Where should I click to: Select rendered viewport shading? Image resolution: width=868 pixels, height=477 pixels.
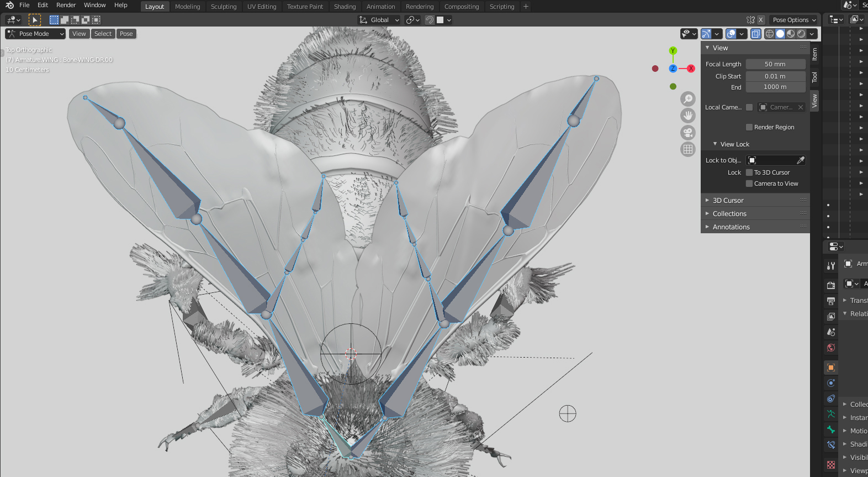coord(801,34)
